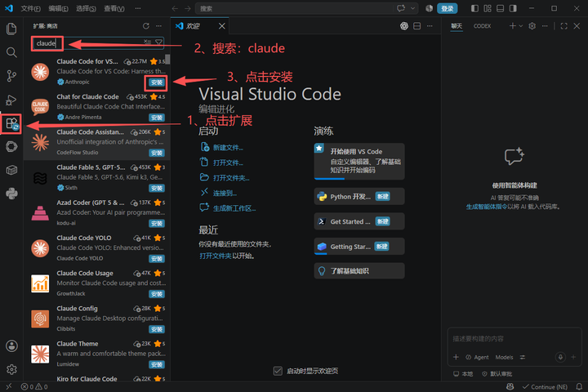Install Claude Code YOLO extension
588x392 pixels.
156,259
